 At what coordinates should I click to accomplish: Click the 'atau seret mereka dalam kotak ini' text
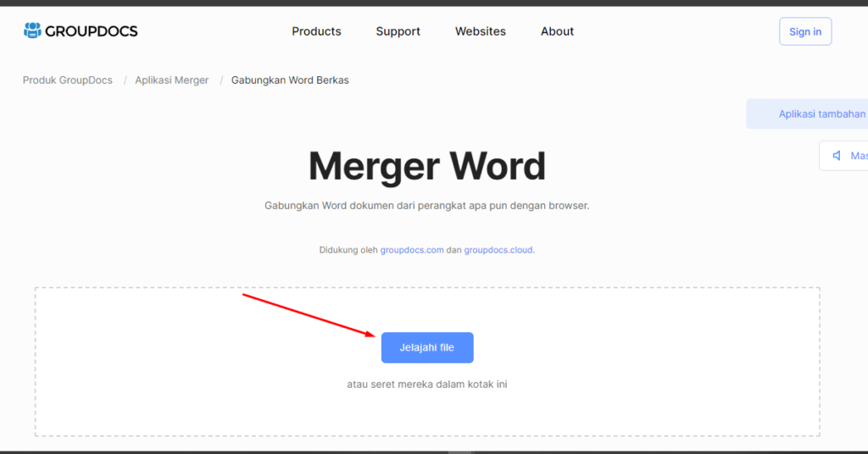[x=427, y=385]
